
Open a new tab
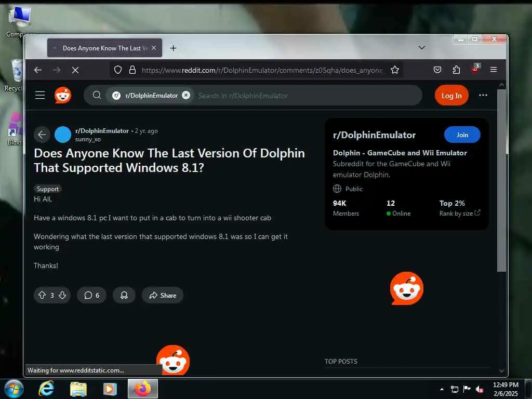tap(174, 48)
